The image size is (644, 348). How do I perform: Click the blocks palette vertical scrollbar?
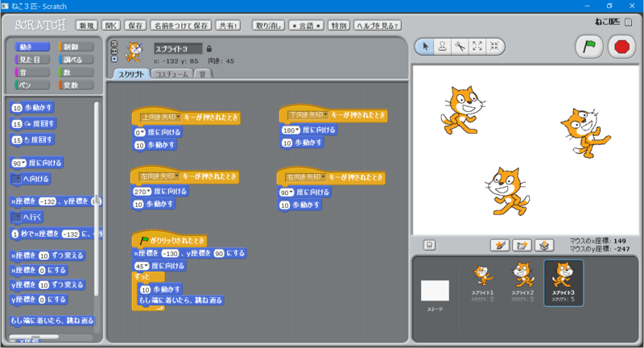pyautogui.click(x=97, y=199)
